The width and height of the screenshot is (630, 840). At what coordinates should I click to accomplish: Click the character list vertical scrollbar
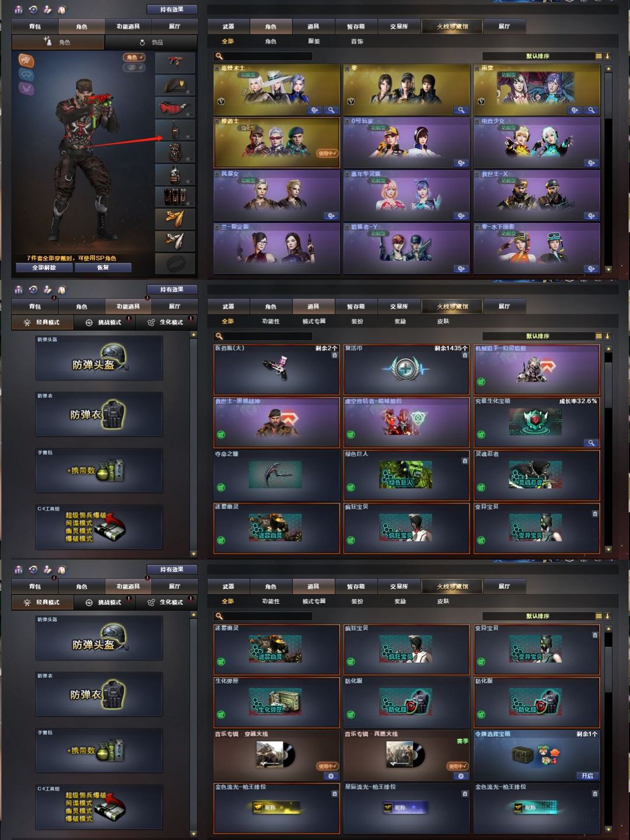click(608, 168)
